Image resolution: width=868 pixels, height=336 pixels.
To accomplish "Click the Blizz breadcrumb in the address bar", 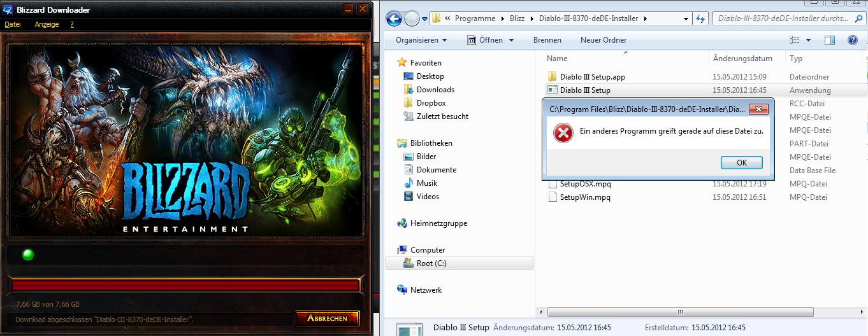I will tap(517, 18).
